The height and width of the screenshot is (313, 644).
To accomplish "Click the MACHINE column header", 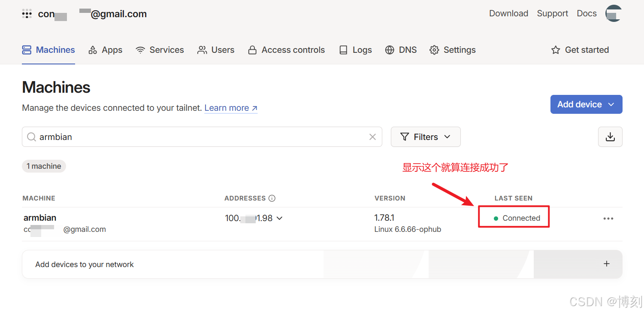I will click(x=39, y=198).
